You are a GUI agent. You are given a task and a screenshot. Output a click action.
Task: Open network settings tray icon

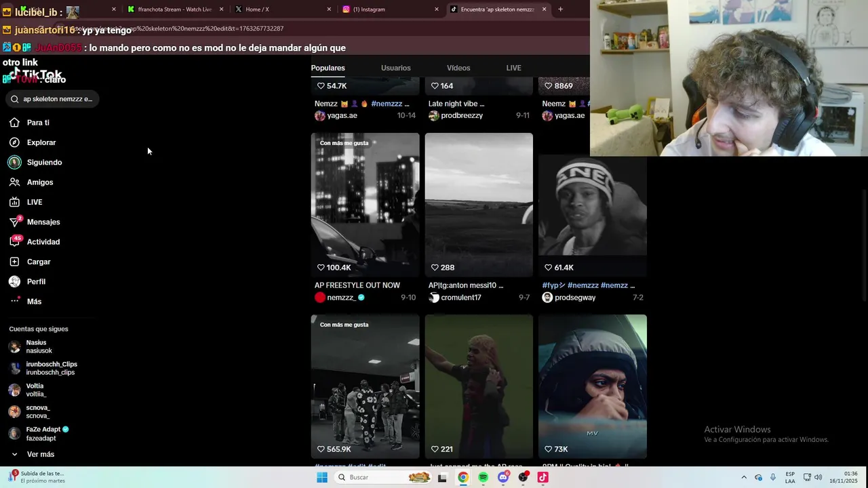click(807, 477)
